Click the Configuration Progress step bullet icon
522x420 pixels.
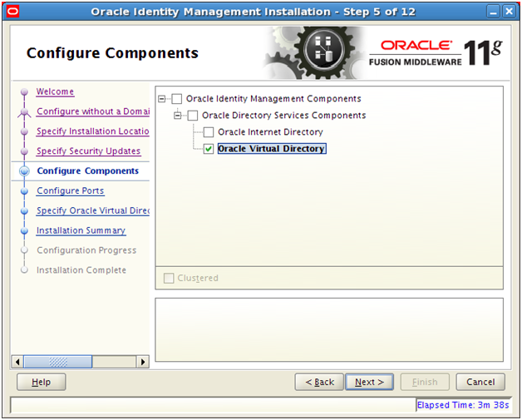(x=24, y=250)
